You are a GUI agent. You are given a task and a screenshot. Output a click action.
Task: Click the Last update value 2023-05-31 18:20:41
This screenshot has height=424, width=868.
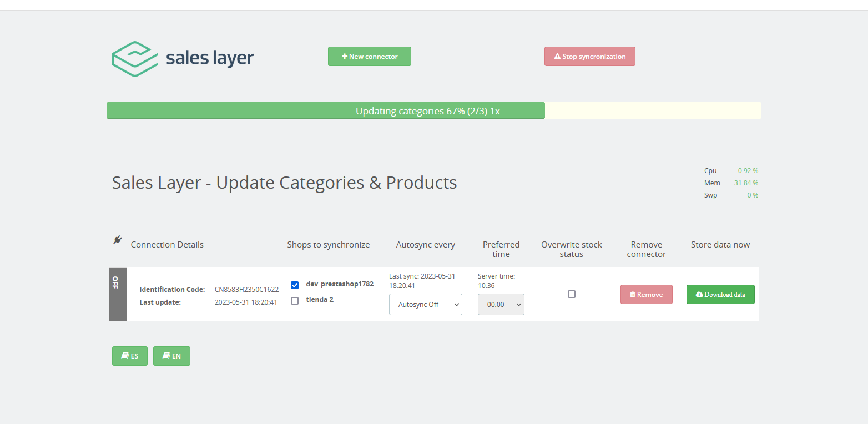[x=246, y=302]
